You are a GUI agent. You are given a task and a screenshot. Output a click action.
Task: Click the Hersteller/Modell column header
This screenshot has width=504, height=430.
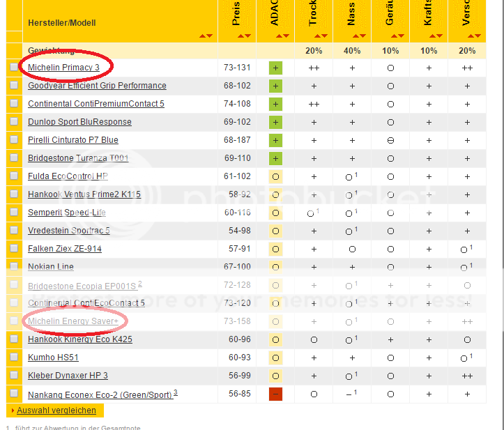pyautogui.click(x=61, y=23)
